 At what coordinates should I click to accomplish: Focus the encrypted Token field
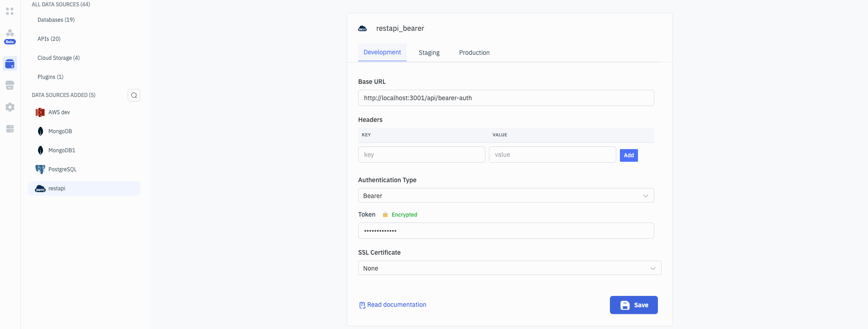point(506,231)
